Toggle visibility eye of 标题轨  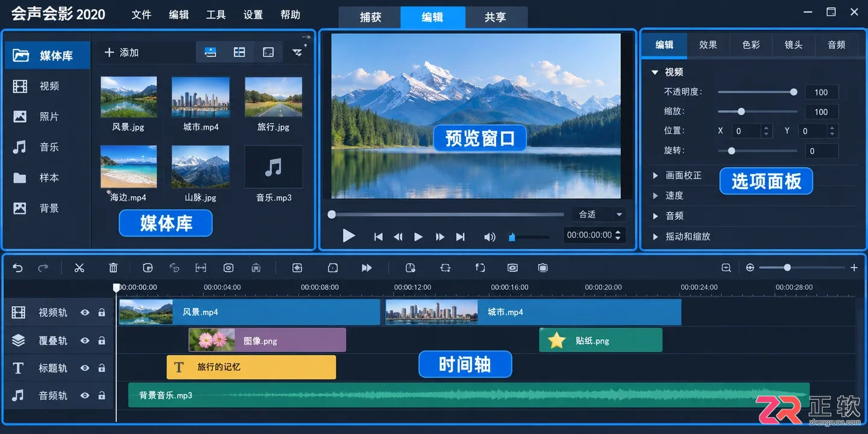pos(85,368)
